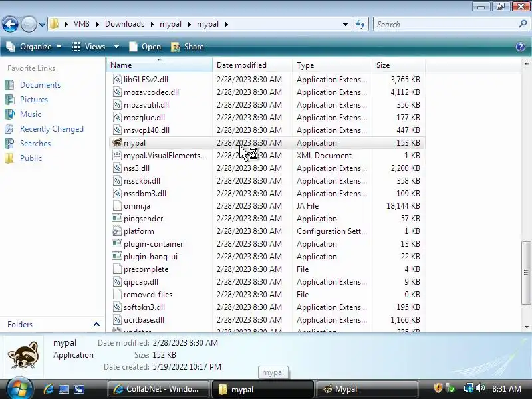Switch to Mypal browser taskbar button
The image size is (532, 399).
(367, 389)
